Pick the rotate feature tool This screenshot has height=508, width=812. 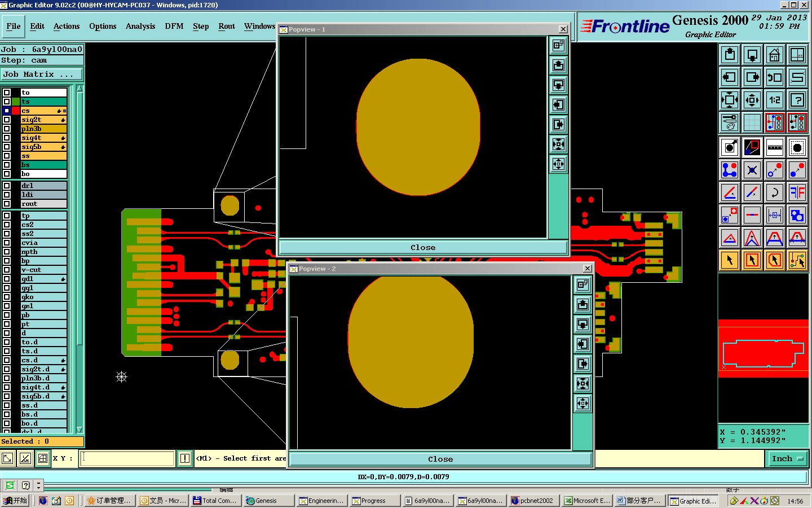coord(775,192)
